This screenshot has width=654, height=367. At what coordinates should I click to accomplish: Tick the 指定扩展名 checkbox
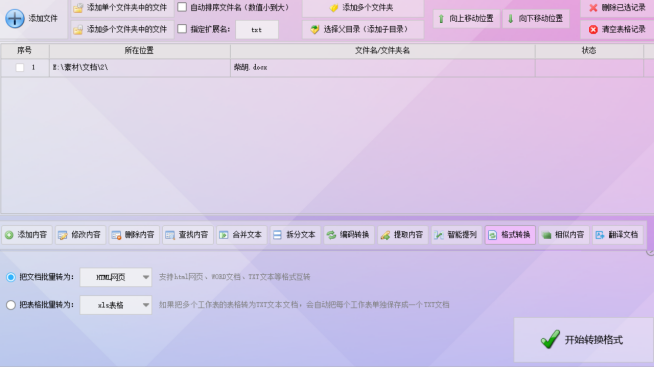click(x=182, y=29)
